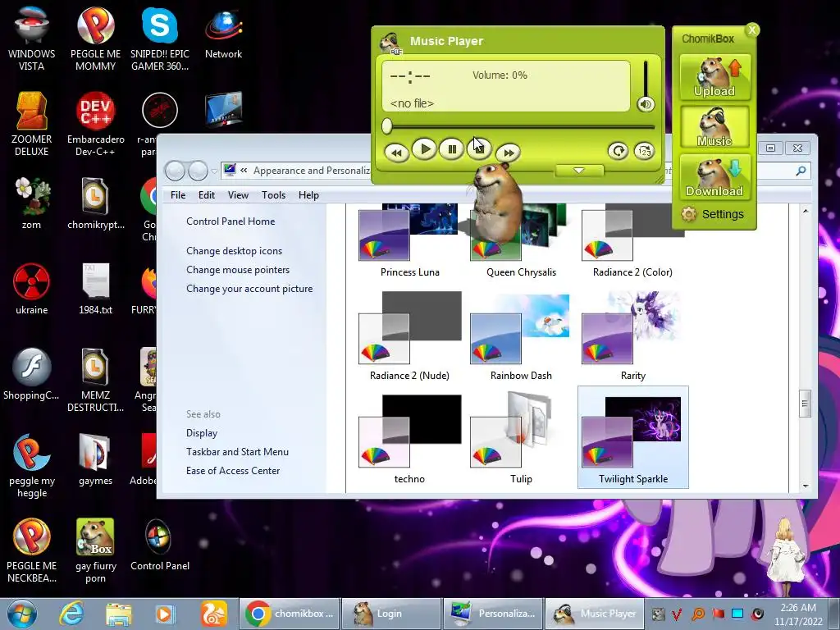Select the Radiance 2 (Color) theme

click(x=632, y=241)
